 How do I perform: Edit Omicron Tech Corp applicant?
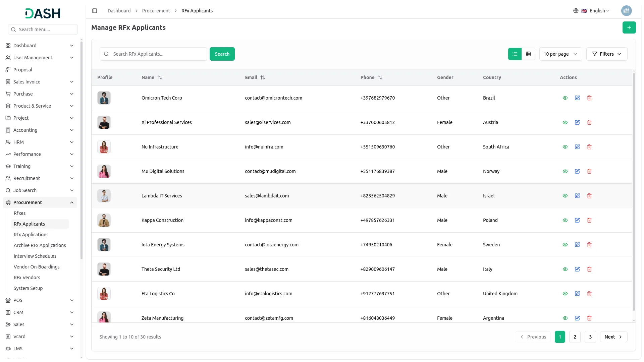577,98
